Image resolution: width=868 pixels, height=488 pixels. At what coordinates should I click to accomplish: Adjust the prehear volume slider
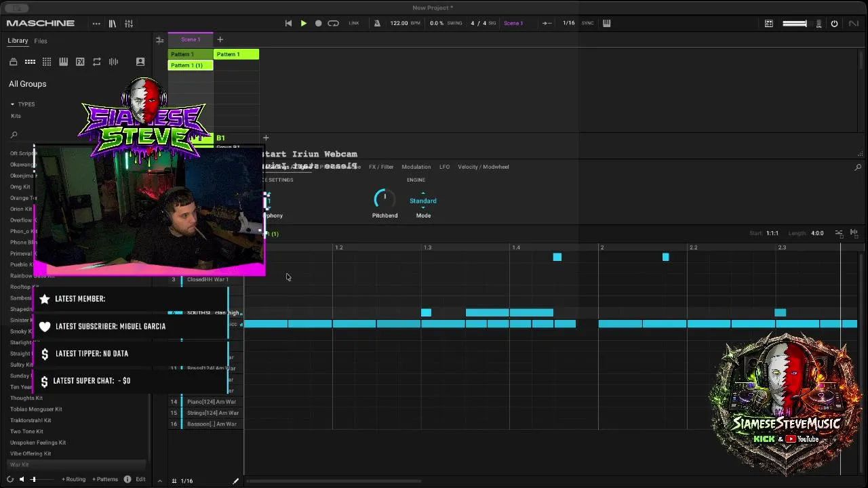(x=42, y=479)
